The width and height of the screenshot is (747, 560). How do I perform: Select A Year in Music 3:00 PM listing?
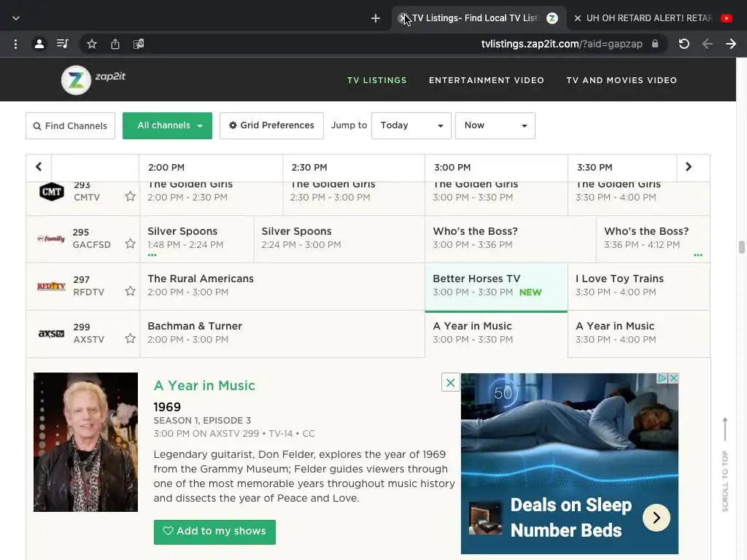point(496,333)
